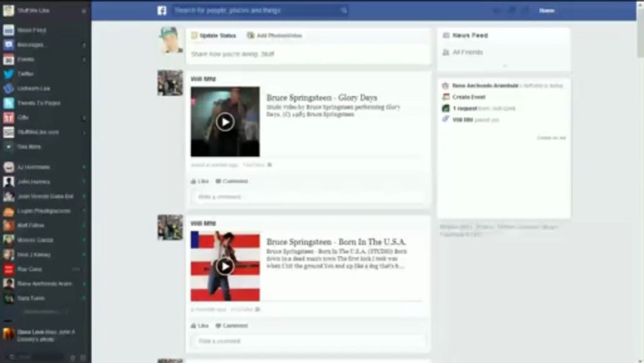Click the top search people, places and things field
644x363 pixels.
[x=260, y=11]
